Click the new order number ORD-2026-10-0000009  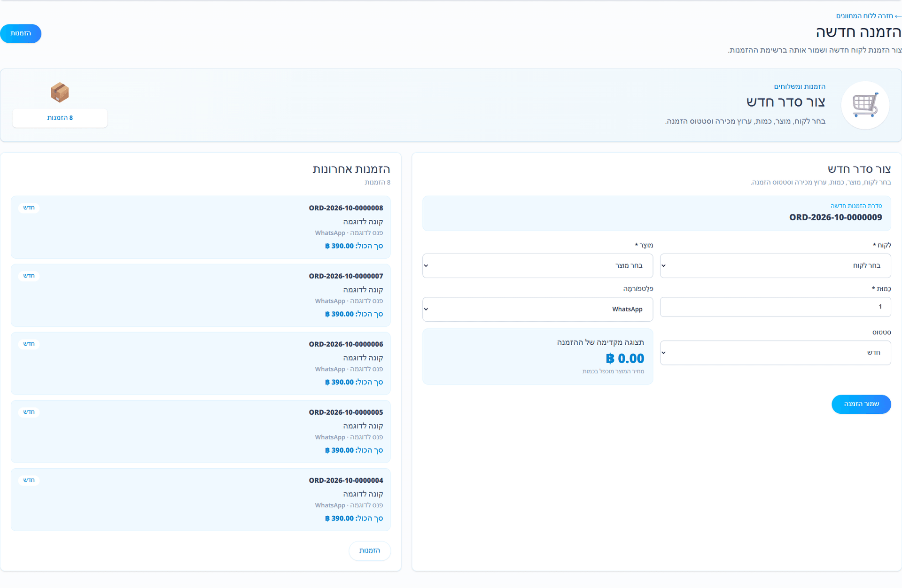click(836, 217)
